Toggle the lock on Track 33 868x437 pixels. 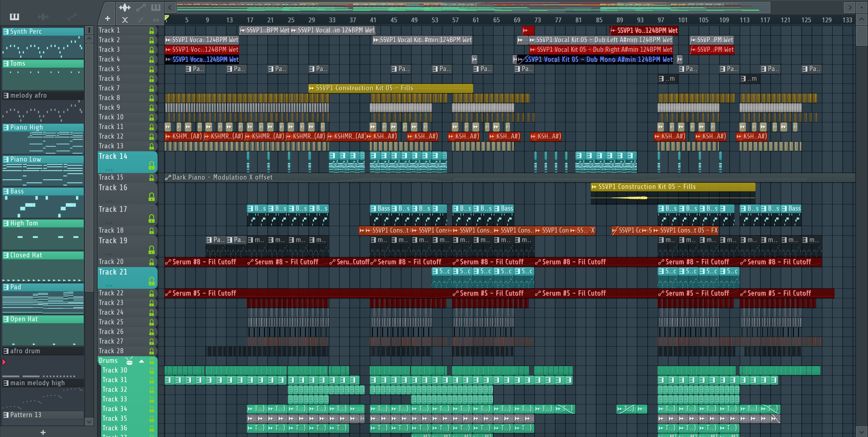click(x=152, y=399)
